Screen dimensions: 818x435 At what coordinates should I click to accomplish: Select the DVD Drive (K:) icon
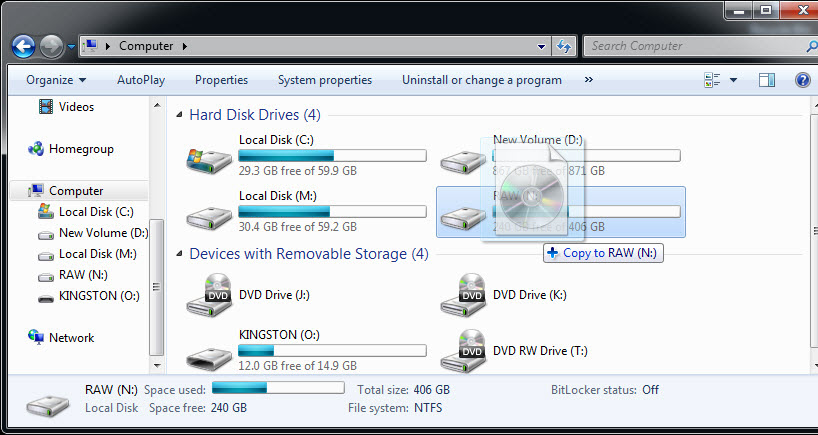click(x=463, y=295)
